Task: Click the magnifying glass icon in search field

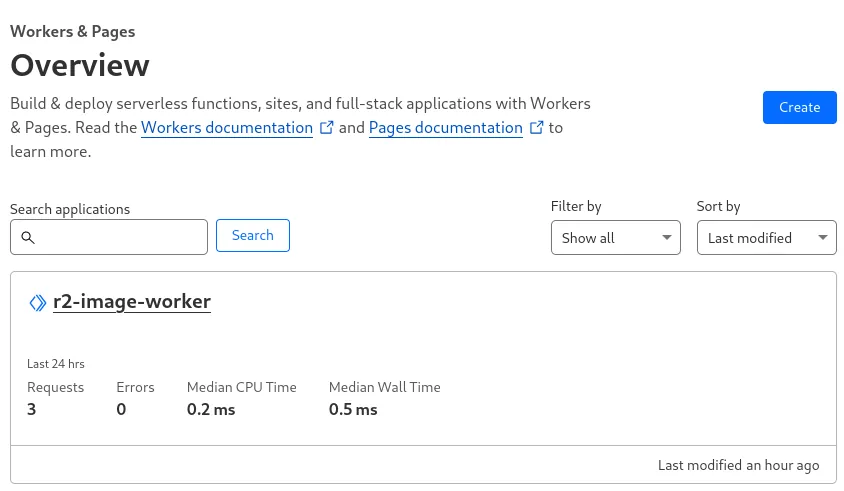Action: pyautogui.click(x=28, y=238)
